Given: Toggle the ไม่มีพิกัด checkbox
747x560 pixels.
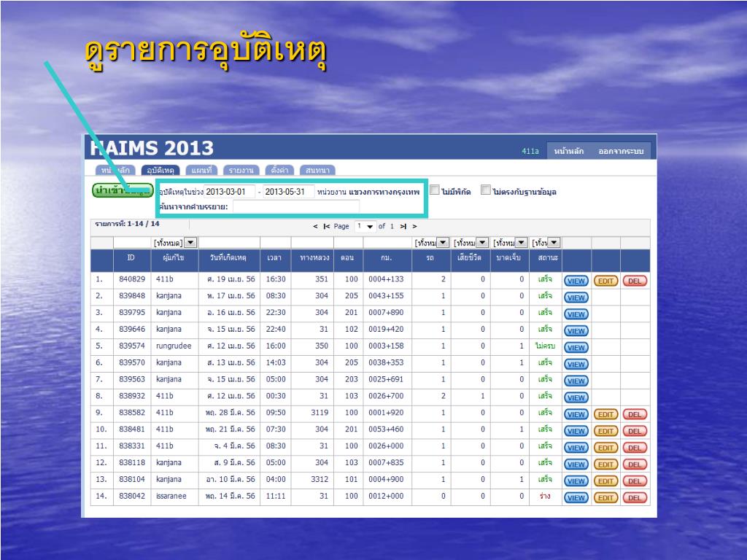Looking at the screenshot, I should pyautogui.click(x=435, y=190).
